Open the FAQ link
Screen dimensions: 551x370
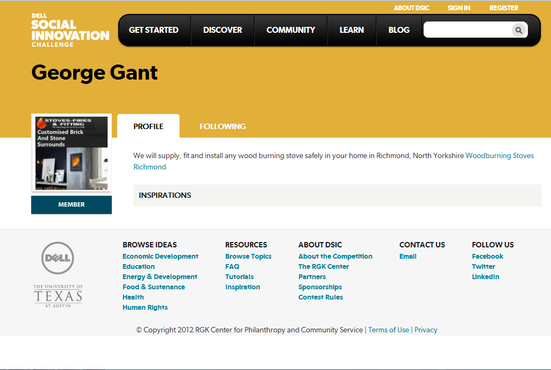[232, 266]
